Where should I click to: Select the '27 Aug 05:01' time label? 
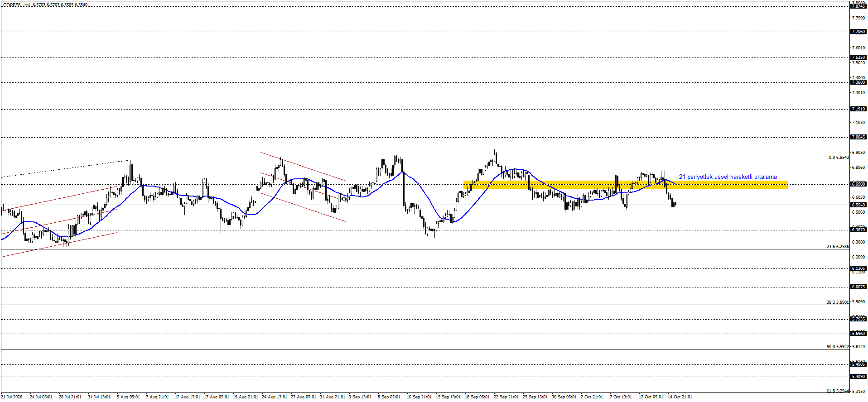pyautogui.click(x=304, y=397)
